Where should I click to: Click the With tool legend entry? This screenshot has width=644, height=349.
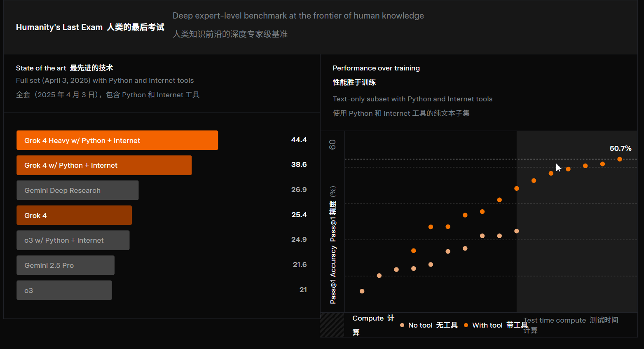click(x=496, y=325)
